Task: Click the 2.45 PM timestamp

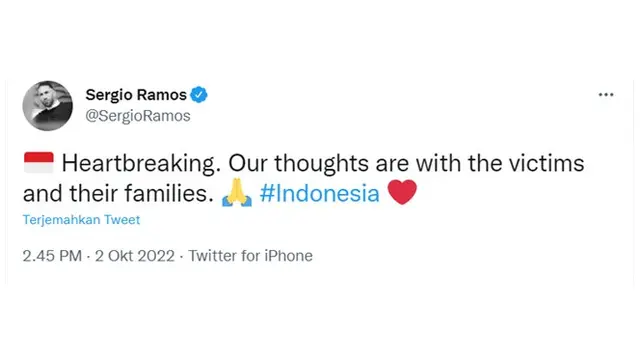Action: pos(52,256)
